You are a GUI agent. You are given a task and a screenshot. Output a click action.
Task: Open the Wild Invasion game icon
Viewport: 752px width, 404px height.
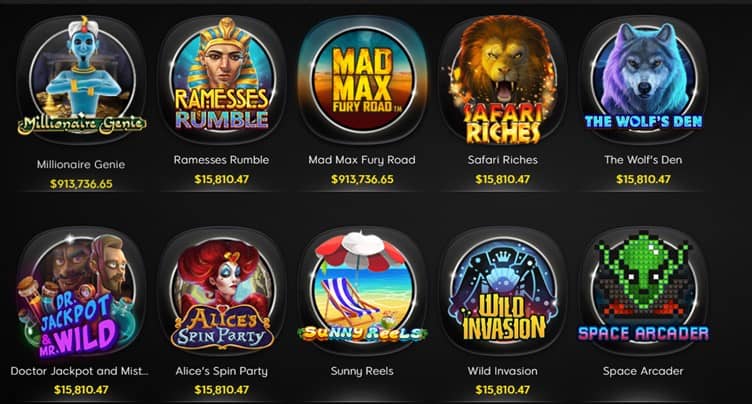503,291
